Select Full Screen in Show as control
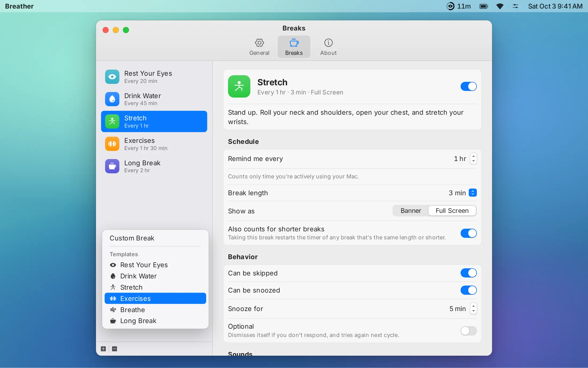 [x=452, y=211]
